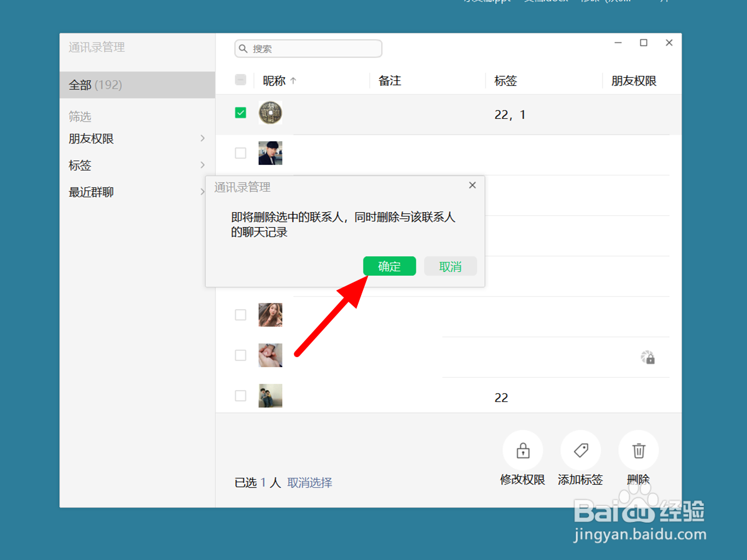Click inside the 搜索 search field
This screenshot has height=560, width=747.
point(308,49)
